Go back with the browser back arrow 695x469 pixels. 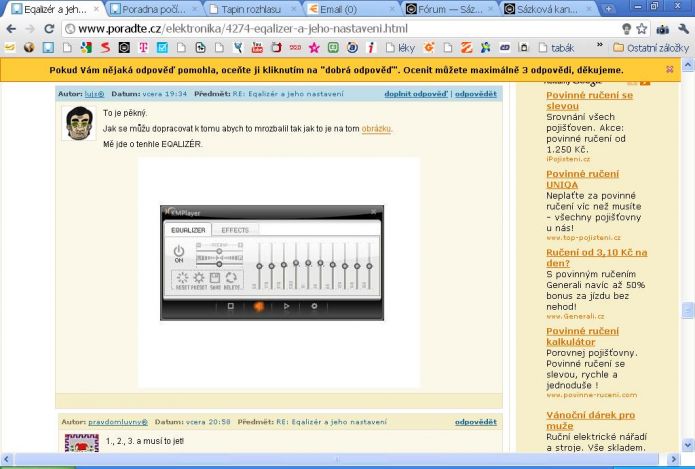11,29
